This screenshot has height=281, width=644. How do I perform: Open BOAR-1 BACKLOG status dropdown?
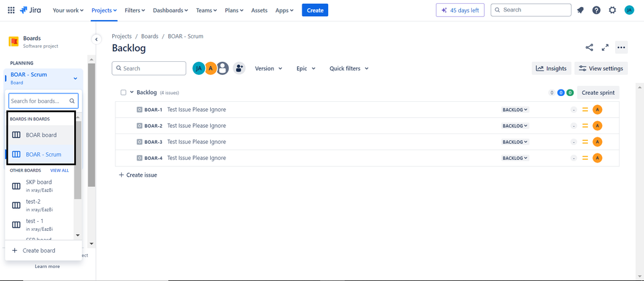click(515, 110)
